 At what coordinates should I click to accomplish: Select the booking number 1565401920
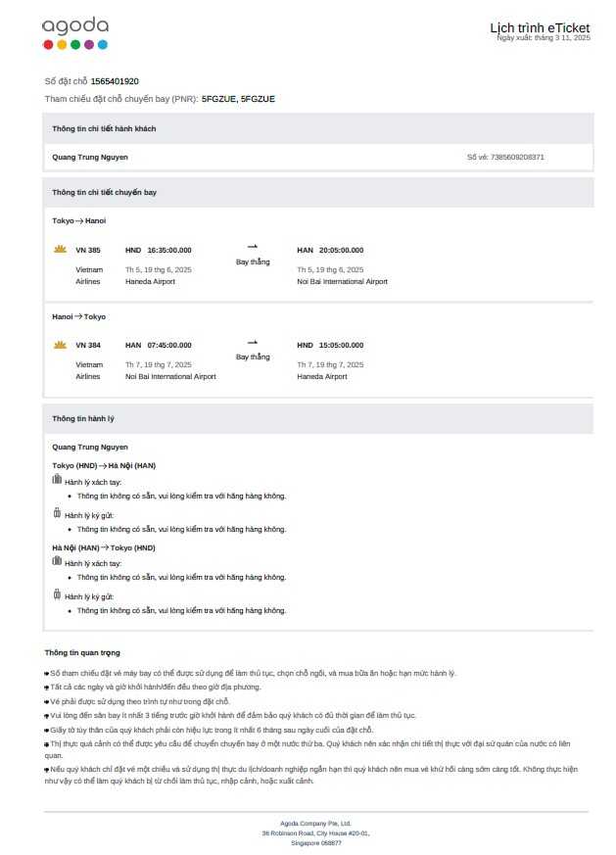(115, 81)
